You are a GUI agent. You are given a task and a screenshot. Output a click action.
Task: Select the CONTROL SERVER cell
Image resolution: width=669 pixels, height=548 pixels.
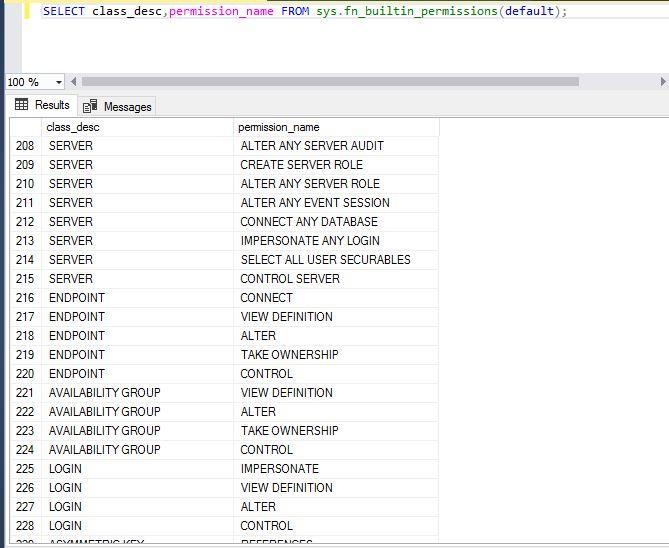336,279
